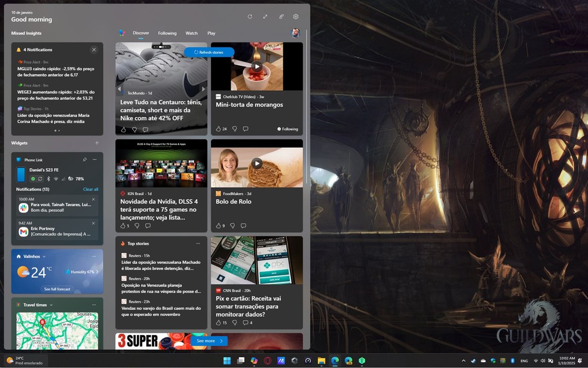Select the Watch tab
588x368 pixels.
[191, 34]
